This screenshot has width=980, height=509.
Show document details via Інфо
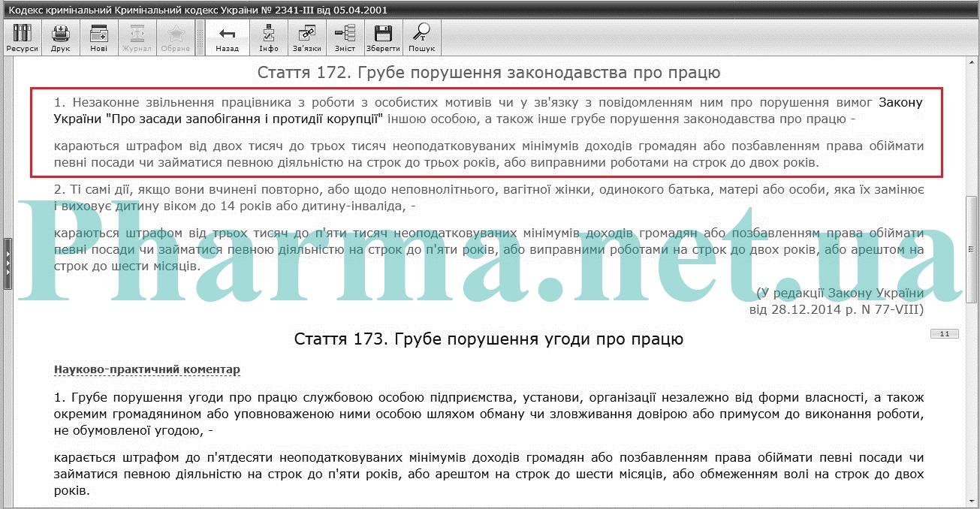(x=269, y=38)
